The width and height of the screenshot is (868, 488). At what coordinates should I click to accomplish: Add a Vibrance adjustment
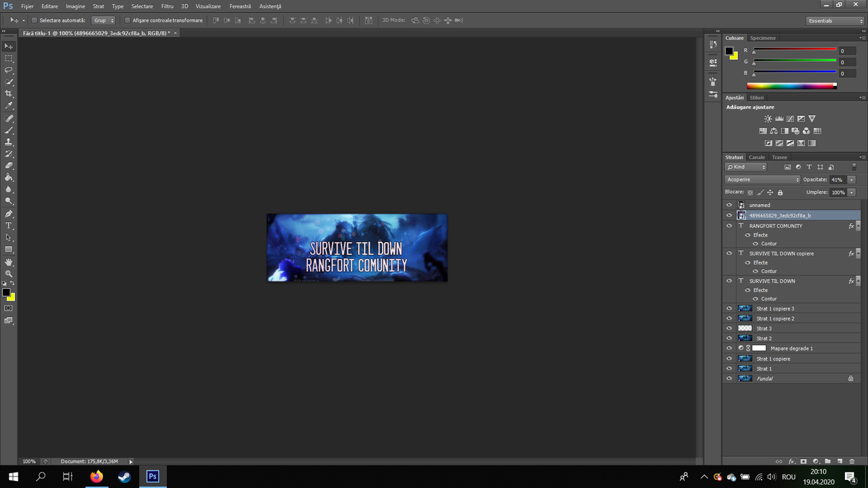click(812, 119)
